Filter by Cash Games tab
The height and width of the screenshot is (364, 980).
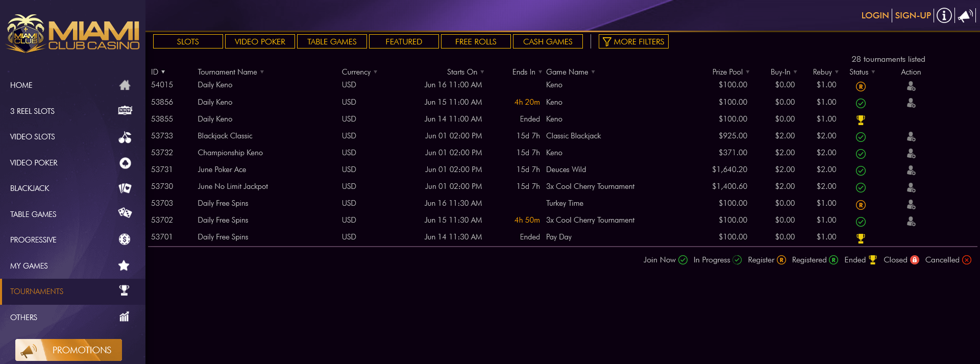pyautogui.click(x=548, y=41)
